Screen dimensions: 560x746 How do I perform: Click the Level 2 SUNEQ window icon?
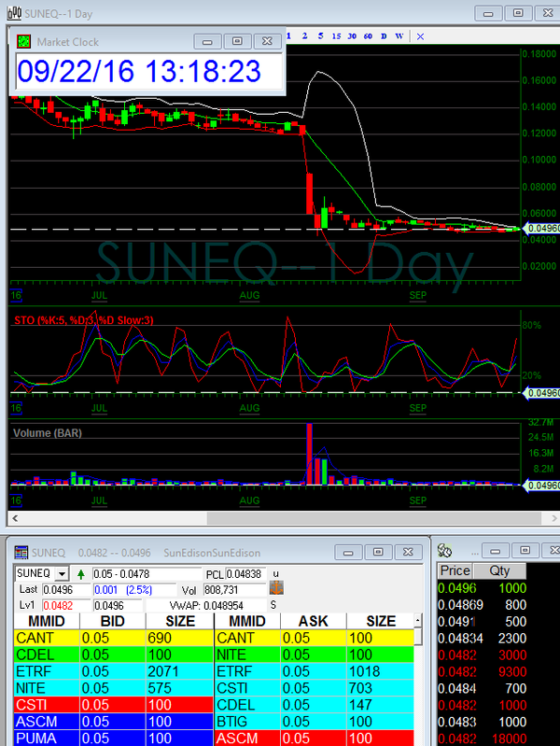(21, 553)
